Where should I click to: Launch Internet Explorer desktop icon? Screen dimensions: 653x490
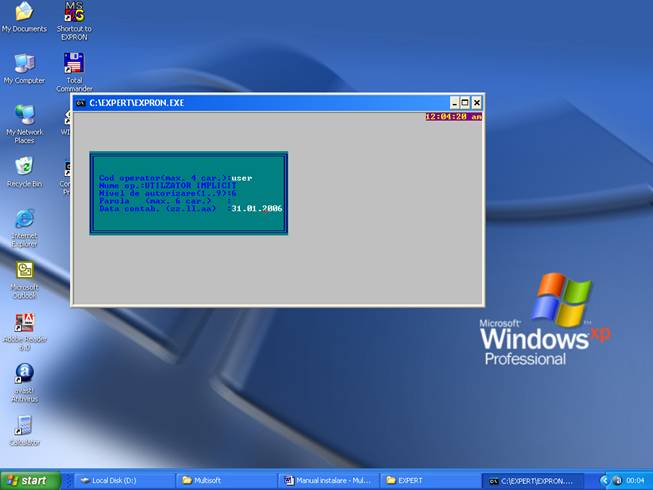(24, 228)
